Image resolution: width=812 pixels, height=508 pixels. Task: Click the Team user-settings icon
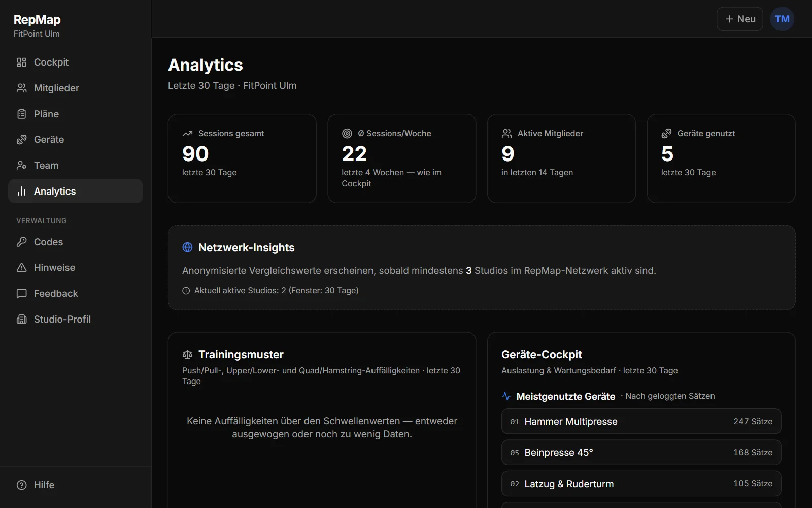pyautogui.click(x=21, y=165)
